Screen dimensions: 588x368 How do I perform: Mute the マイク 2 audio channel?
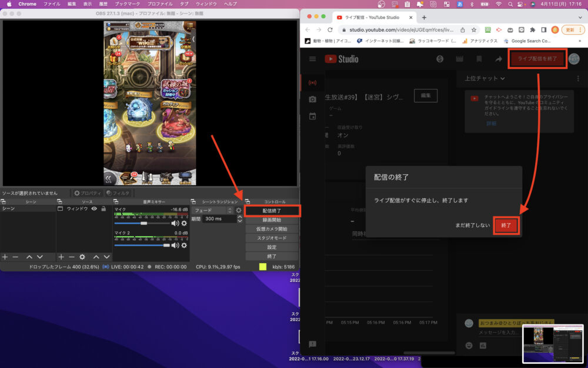175,245
